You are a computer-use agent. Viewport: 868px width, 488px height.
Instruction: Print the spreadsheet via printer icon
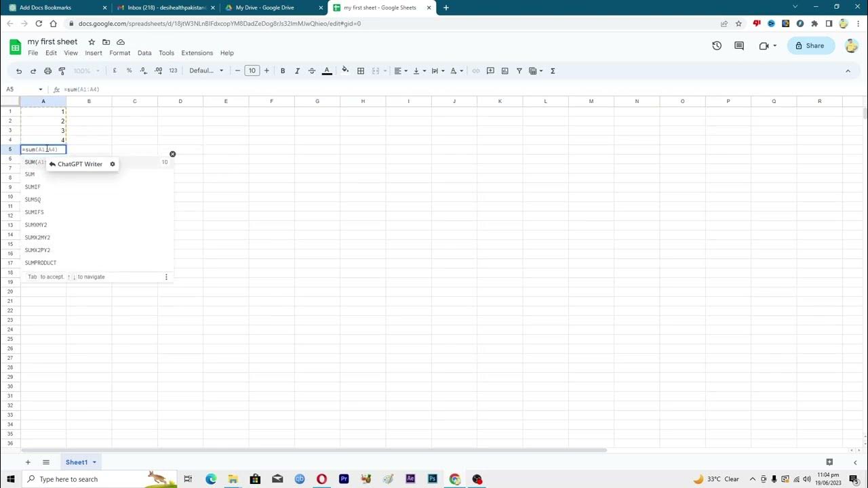tap(47, 70)
